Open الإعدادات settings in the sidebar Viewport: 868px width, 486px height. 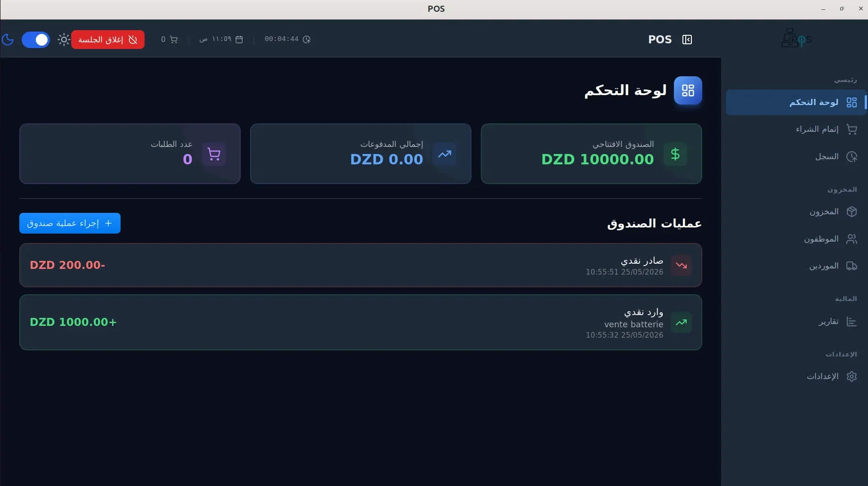tap(796, 376)
